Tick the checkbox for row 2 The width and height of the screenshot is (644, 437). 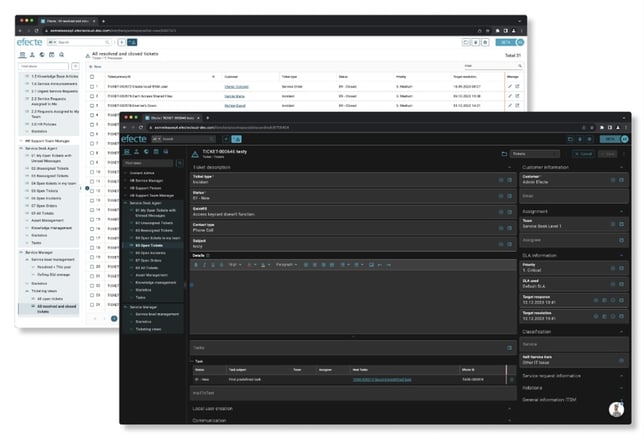(92, 96)
